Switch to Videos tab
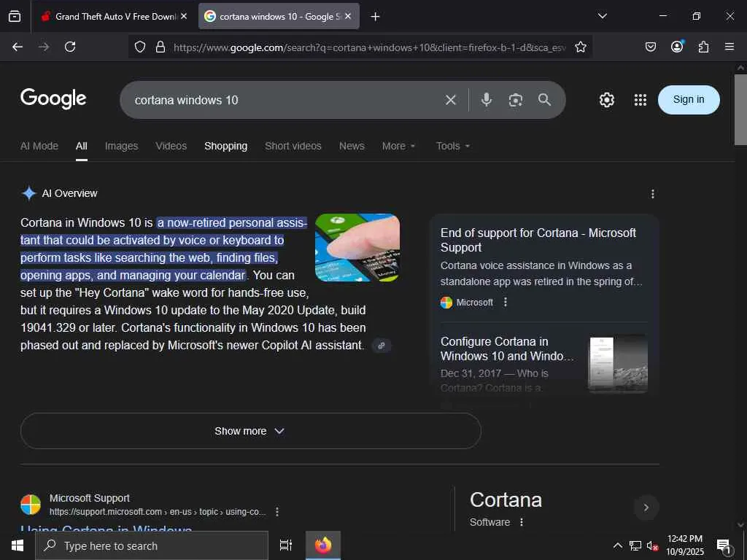The image size is (747, 560). (x=171, y=146)
